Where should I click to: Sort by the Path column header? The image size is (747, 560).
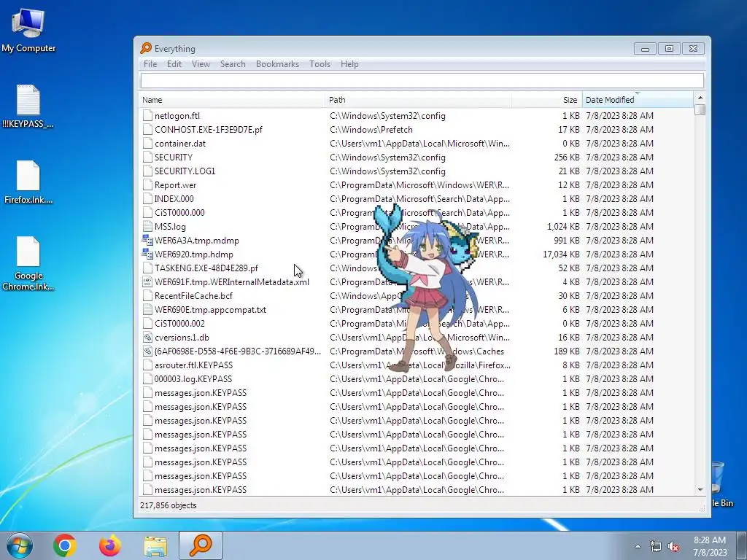pos(419,100)
